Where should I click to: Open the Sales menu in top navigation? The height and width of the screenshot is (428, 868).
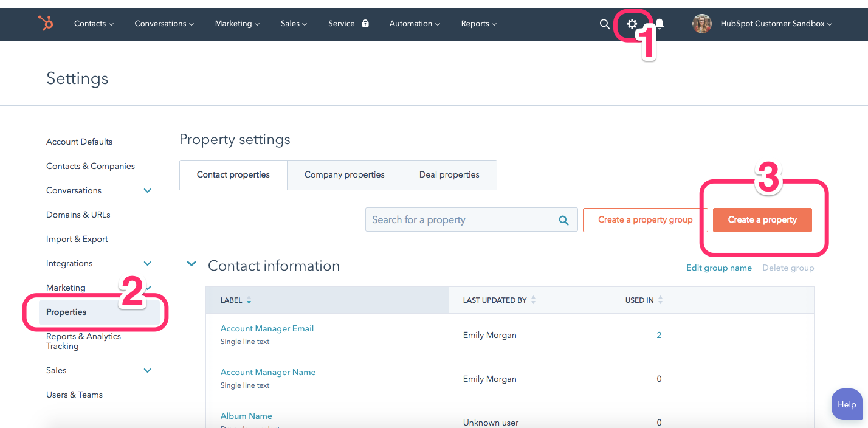[x=294, y=24]
